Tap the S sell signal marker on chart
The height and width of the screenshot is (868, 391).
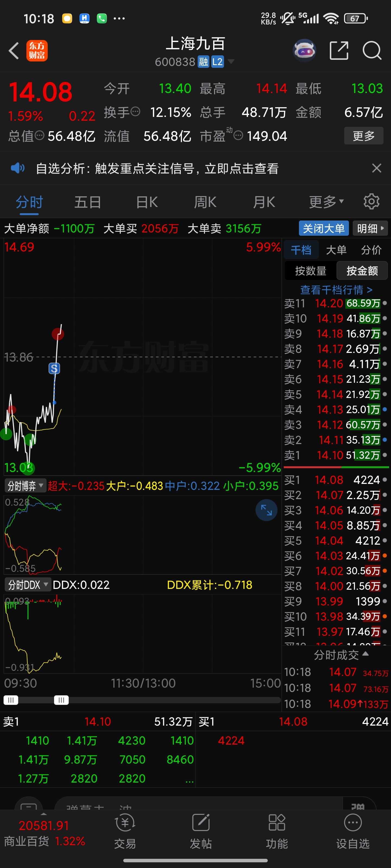pyautogui.click(x=54, y=368)
